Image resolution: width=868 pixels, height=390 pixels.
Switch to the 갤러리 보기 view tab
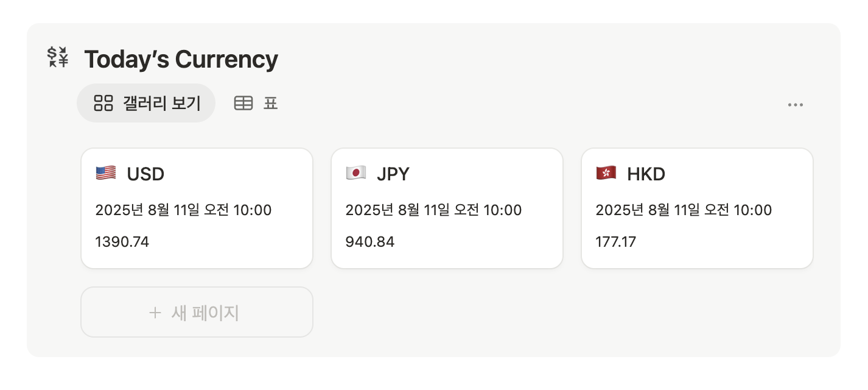146,104
